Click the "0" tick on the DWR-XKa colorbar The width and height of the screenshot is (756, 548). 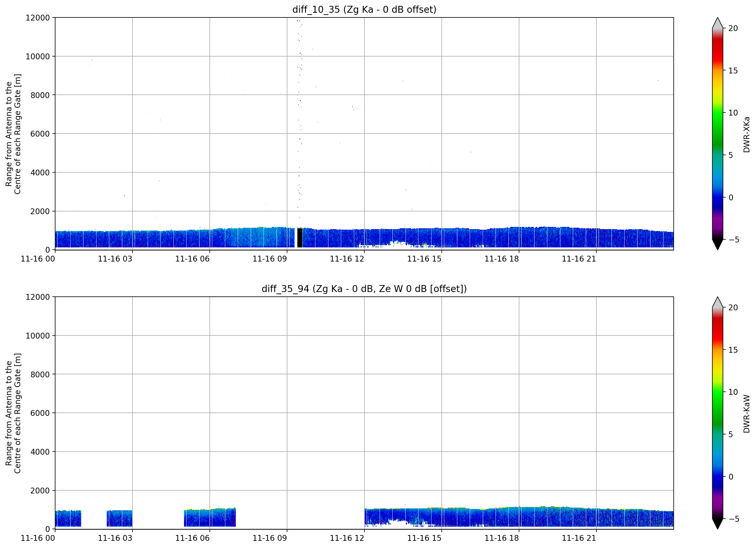pyautogui.click(x=731, y=198)
